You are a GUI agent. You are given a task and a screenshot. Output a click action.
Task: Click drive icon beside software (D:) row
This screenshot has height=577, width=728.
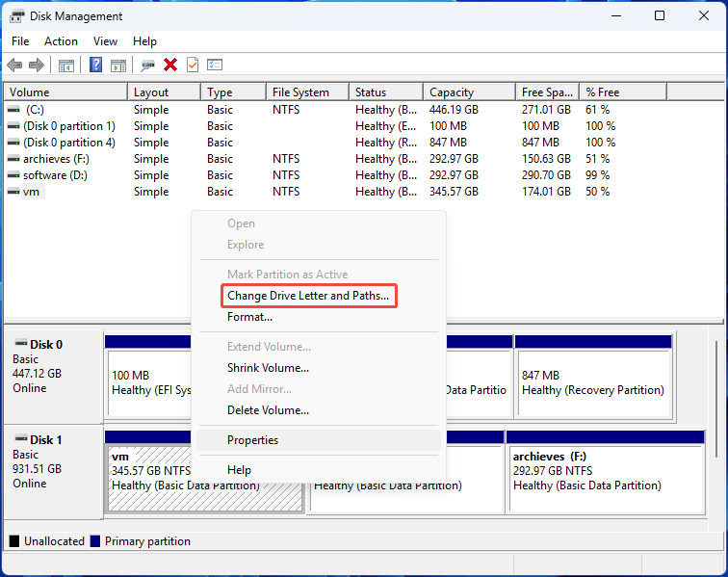(x=13, y=175)
